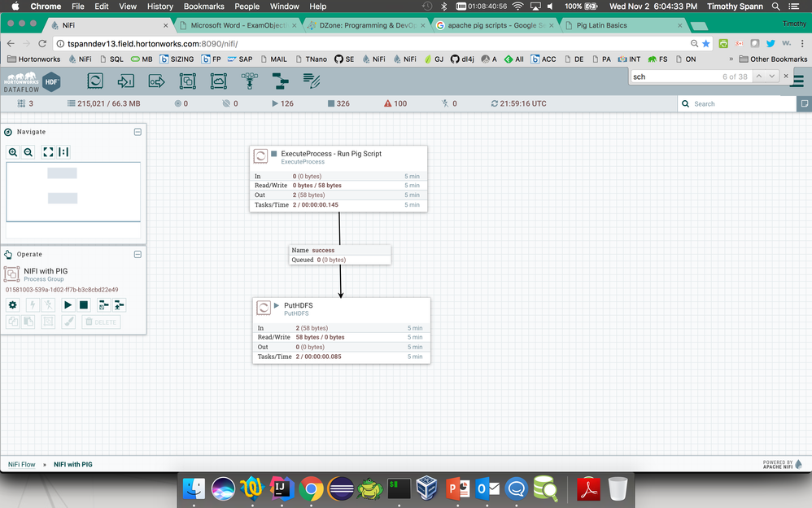Screen dimensions: 812x508
Task: Select the Output Port tool
Action: point(156,81)
